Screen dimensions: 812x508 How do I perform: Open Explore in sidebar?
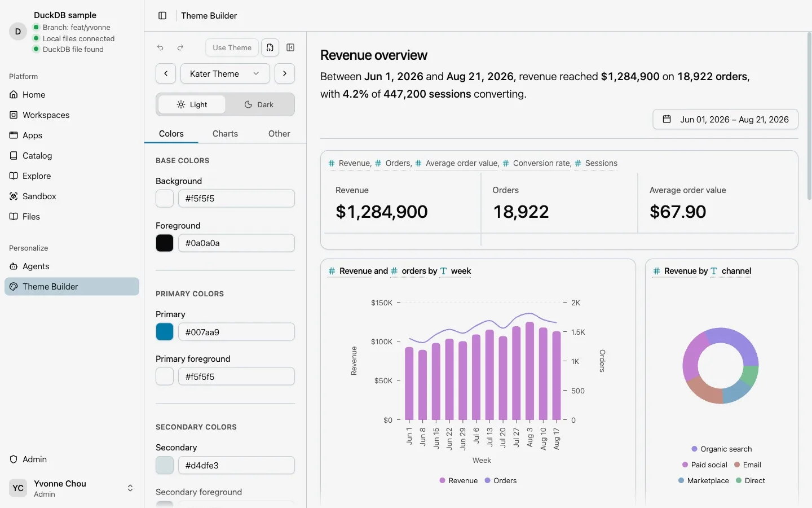[x=72, y=176]
